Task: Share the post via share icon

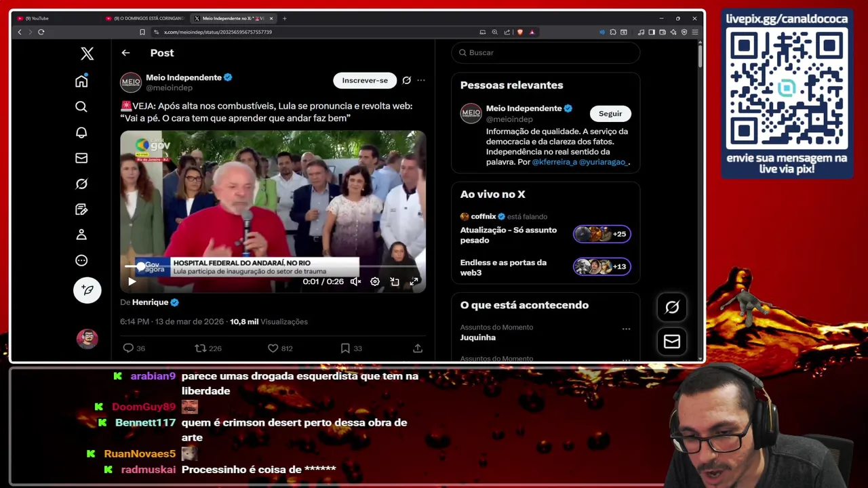Action: pyautogui.click(x=418, y=348)
